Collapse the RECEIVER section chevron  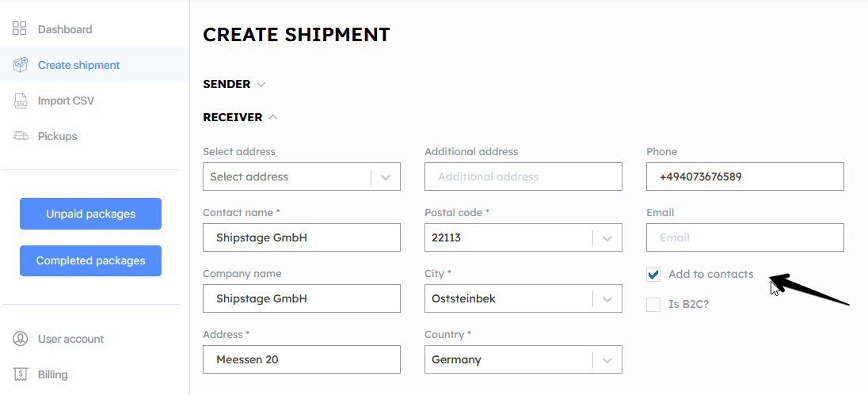click(x=273, y=117)
